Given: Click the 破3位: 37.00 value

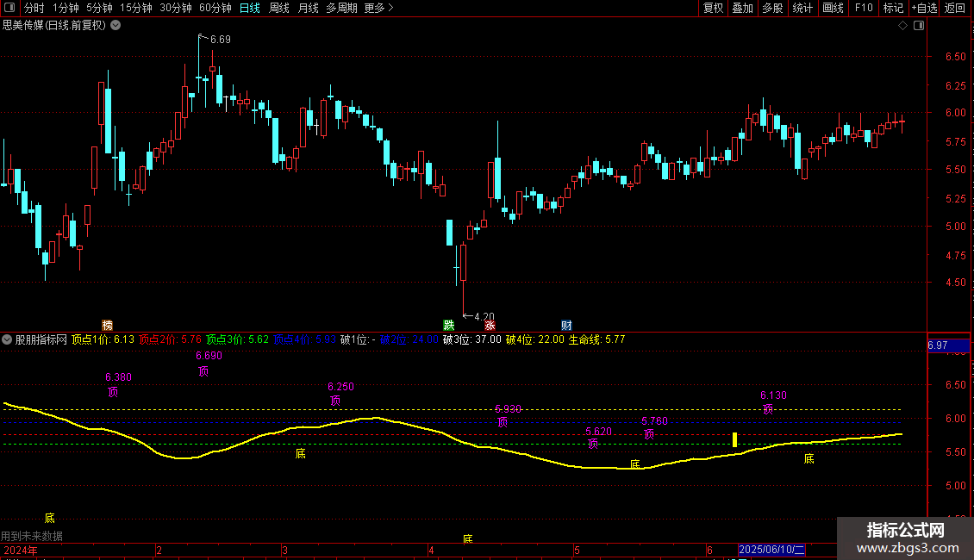Looking at the screenshot, I should (x=472, y=339).
